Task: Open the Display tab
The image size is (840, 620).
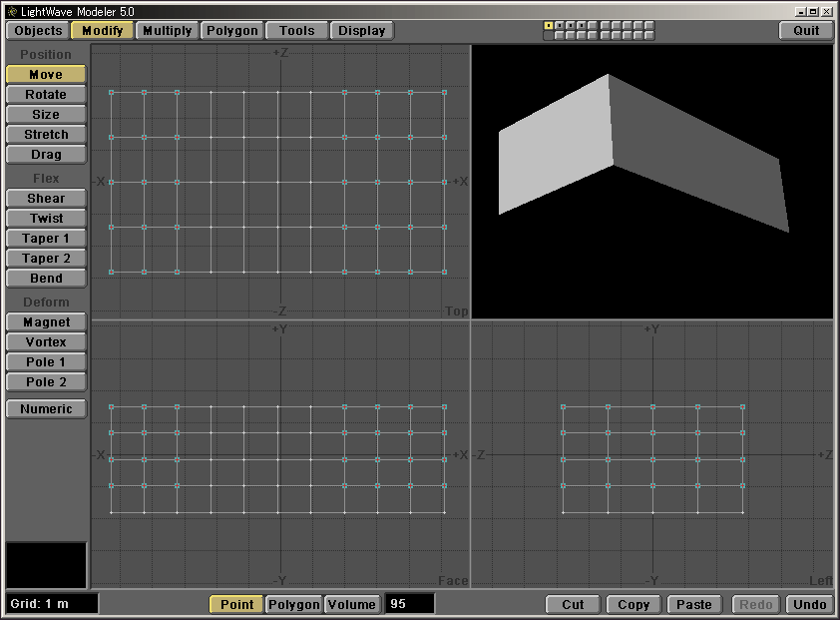Action: tap(362, 31)
